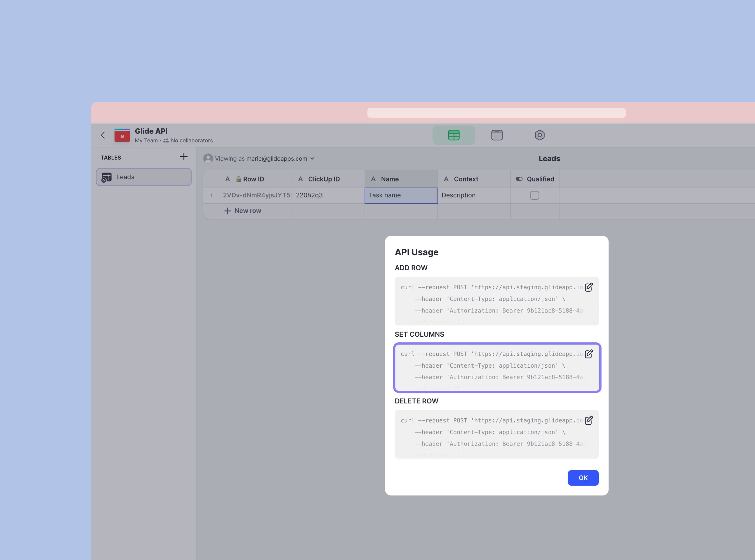Copy the ADD ROW curl command icon
Screen dimensions: 755x560
588,287
